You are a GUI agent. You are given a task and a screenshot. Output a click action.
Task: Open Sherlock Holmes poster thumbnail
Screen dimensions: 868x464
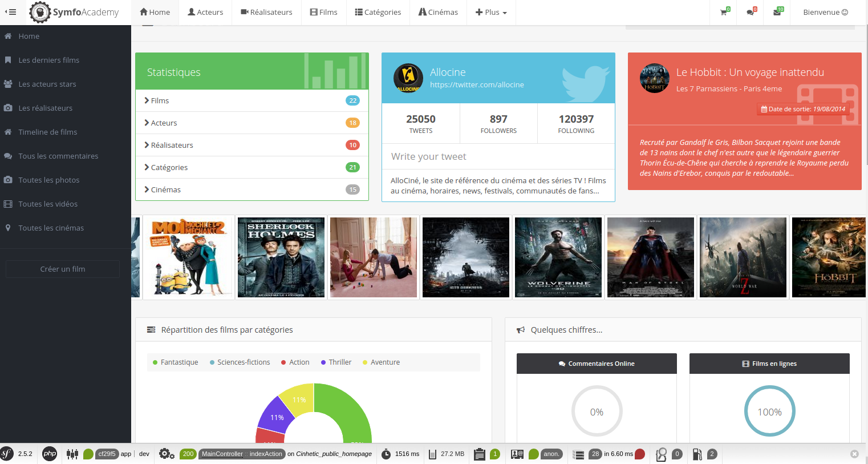(281, 257)
